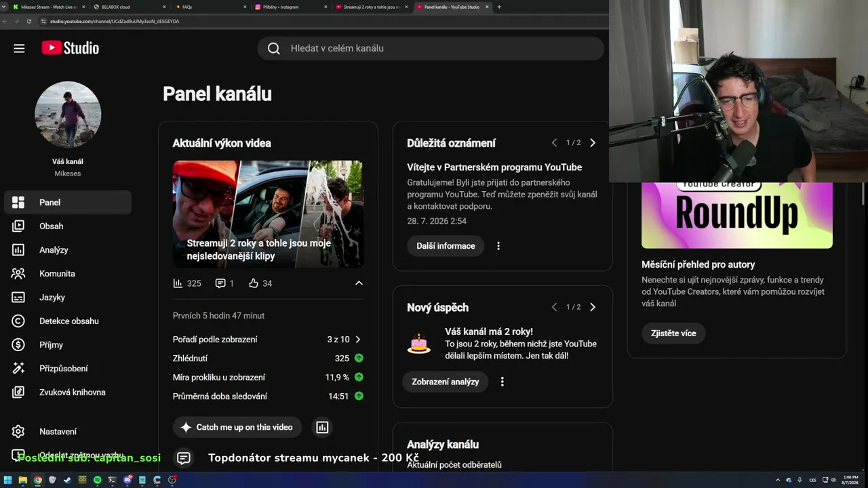The image size is (868, 488).
Task: Switch to the 'Streamuji 2 roky' YouTube tab
Action: tap(372, 7)
